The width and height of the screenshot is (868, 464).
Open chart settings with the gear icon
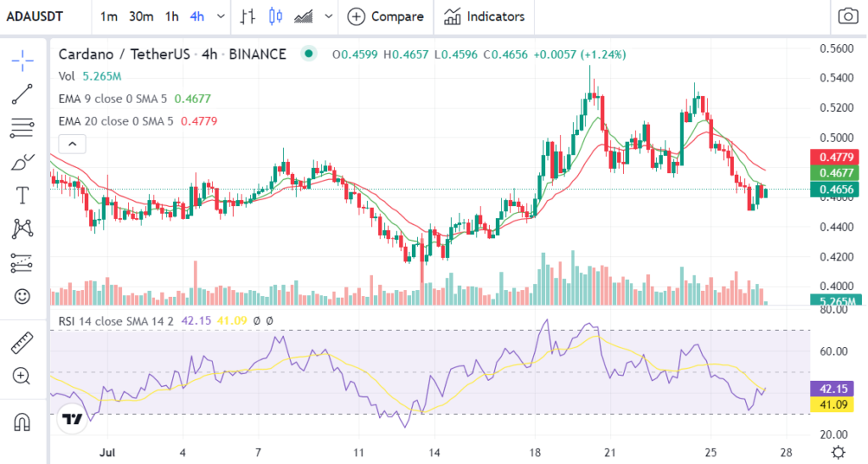(x=838, y=452)
